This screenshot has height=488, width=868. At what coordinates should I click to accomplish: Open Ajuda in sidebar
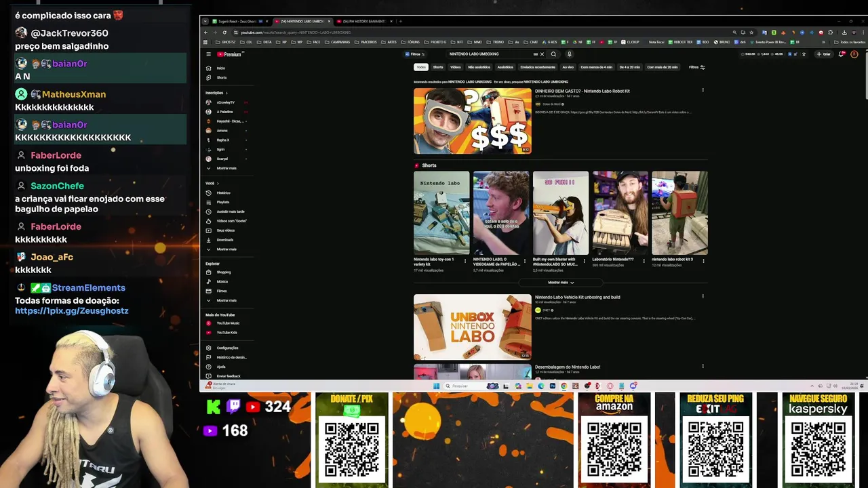coord(221,367)
